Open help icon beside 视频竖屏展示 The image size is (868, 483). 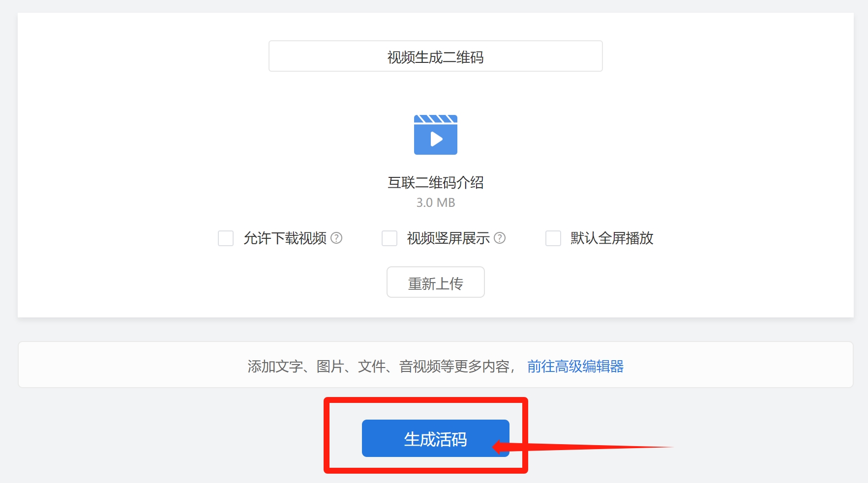click(x=500, y=238)
